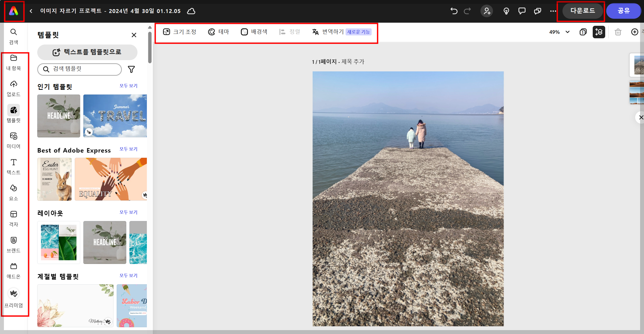Click the cloud sync status icon
This screenshot has width=644, height=334.
(191, 11)
